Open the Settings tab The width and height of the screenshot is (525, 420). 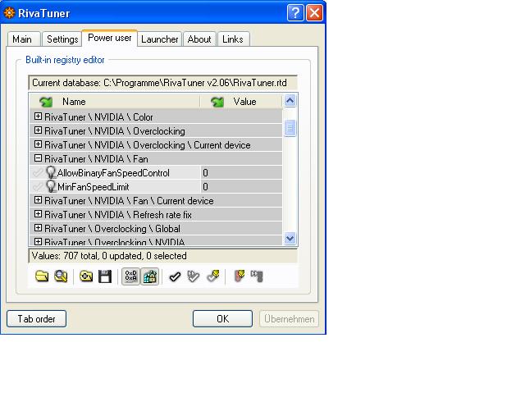[62, 39]
